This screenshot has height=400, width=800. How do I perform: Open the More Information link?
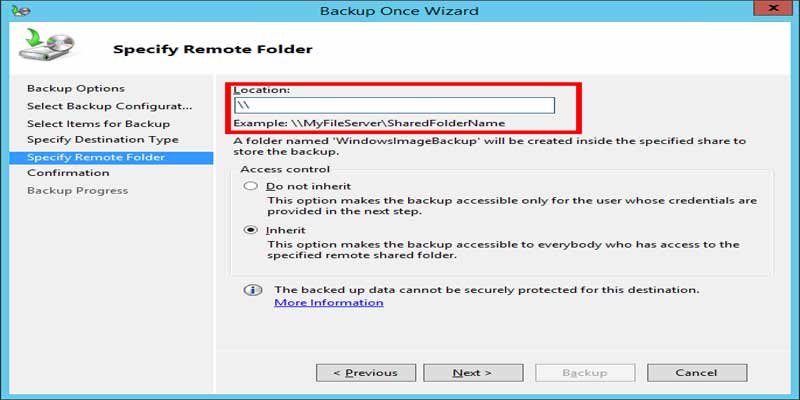click(x=329, y=303)
